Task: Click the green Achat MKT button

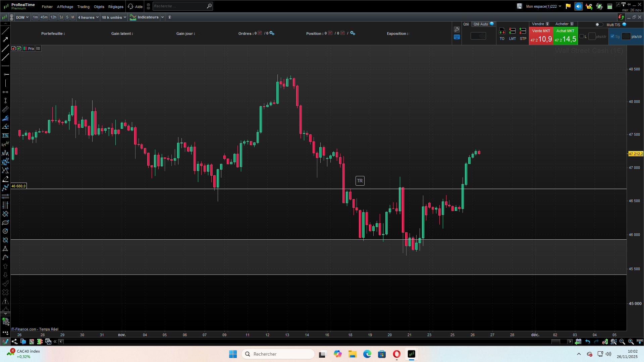Action: tap(565, 36)
